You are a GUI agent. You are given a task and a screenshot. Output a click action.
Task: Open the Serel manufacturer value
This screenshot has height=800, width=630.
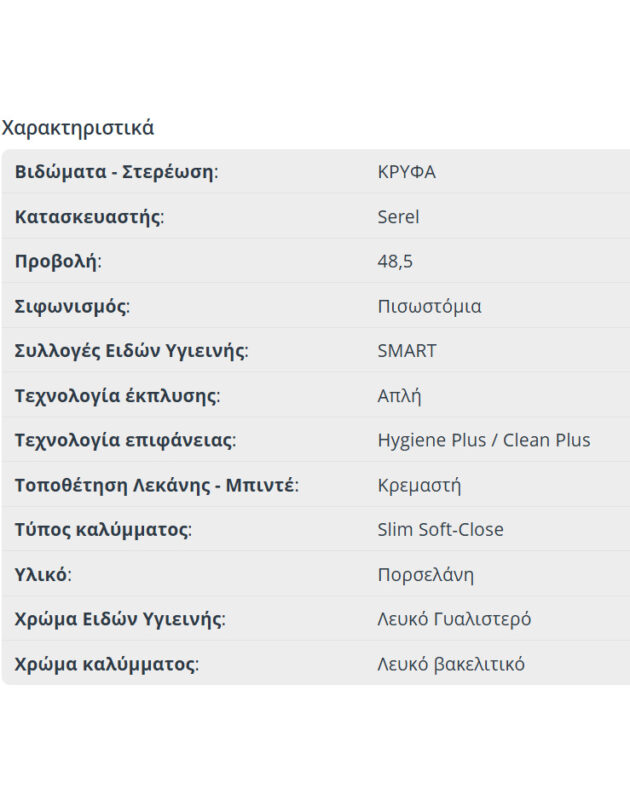[x=398, y=217]
